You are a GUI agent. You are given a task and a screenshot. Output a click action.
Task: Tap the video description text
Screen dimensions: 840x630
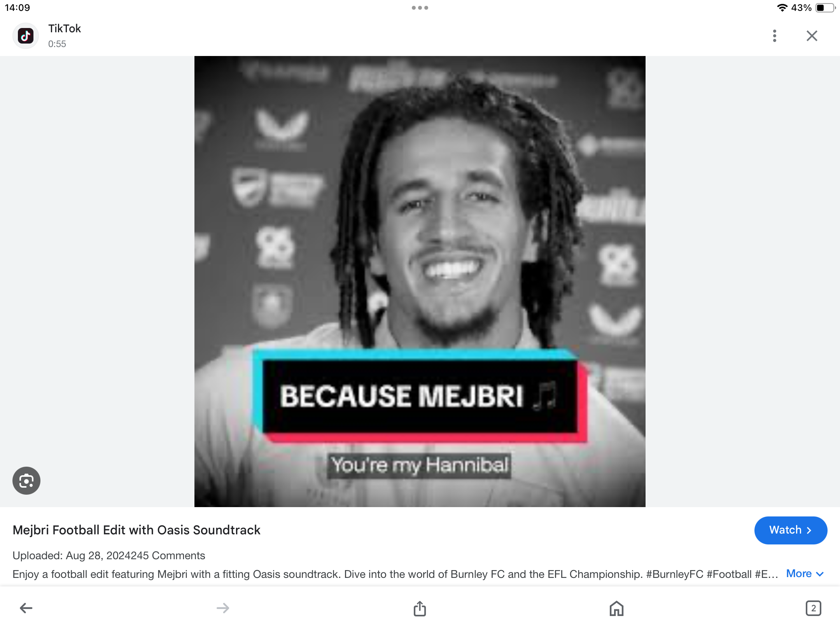(395, 574)
